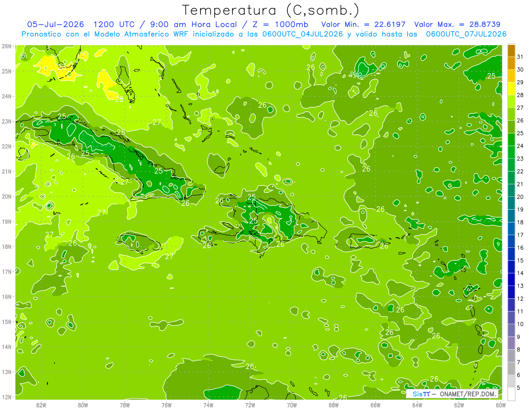Viewport: 532px width, 411px height.
Task: Click the "14" value on the color legend
Action: click(520, 274)
